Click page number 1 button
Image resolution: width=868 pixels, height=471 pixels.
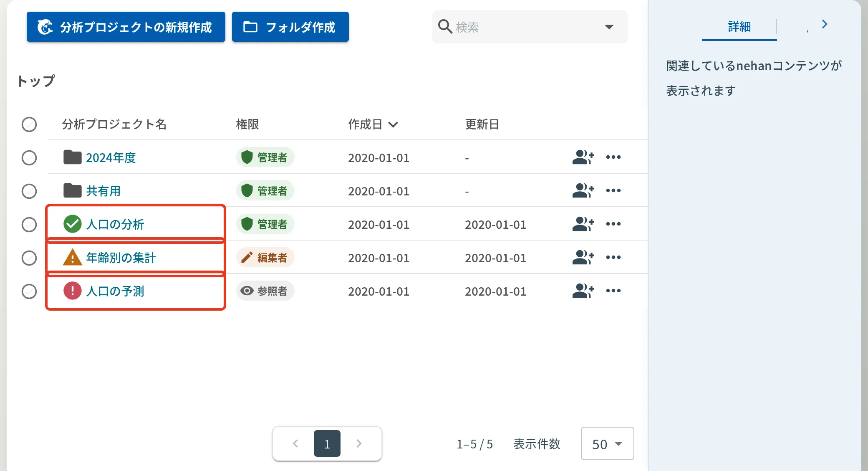[327, 443]
